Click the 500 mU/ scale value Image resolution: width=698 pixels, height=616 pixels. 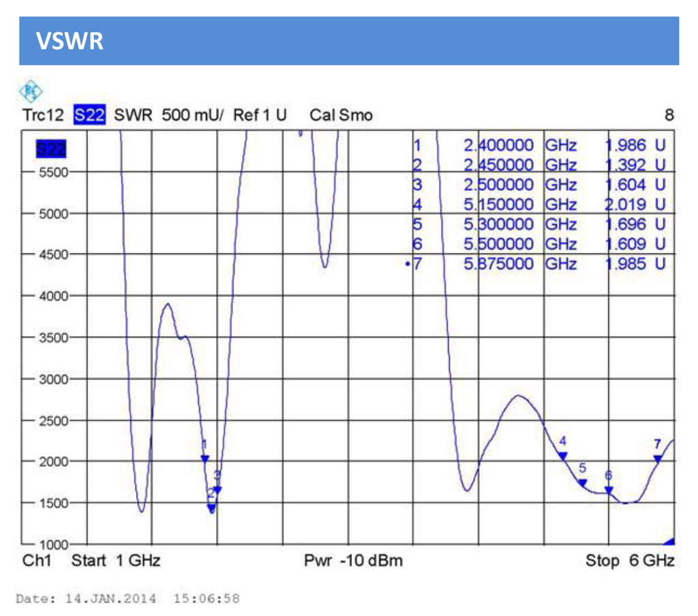(194, 115)
